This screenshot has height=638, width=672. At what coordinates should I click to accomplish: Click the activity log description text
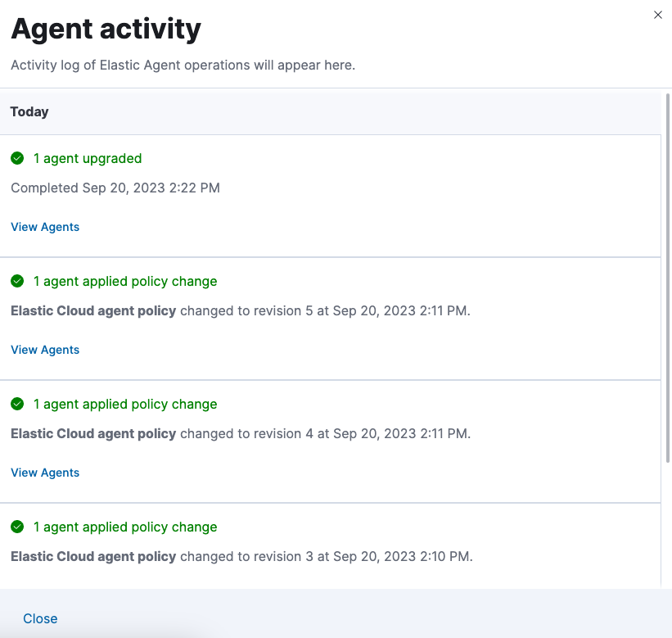pos(181,65)
